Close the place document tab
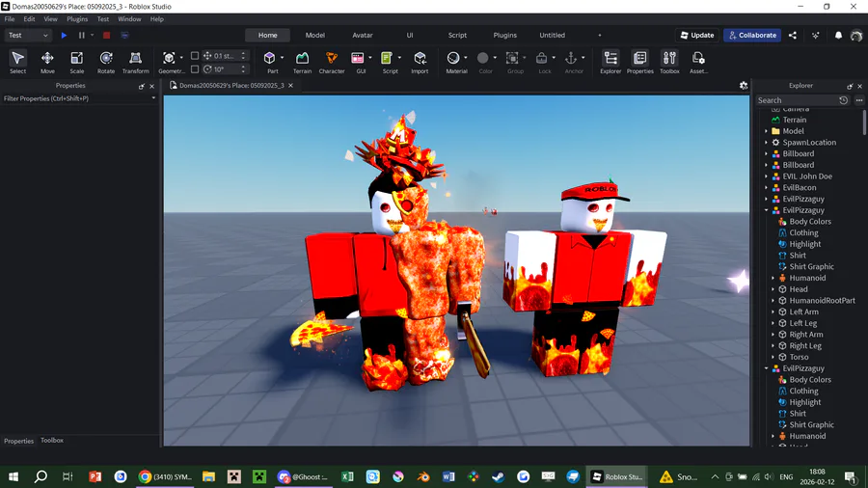 [x=290, y=85]
